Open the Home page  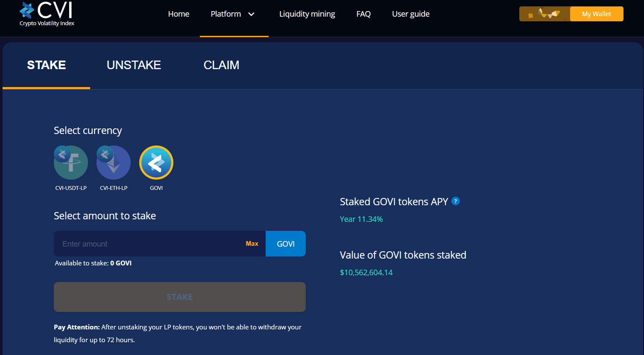(179, 14)
